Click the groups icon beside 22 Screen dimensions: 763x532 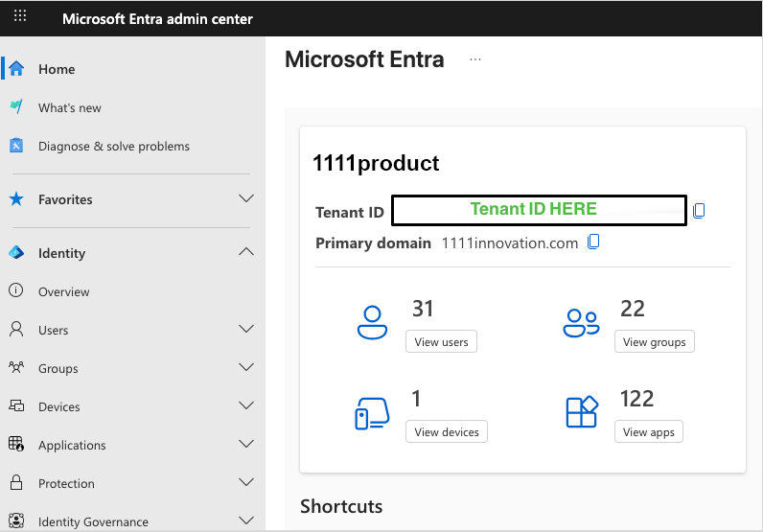coord(581,323)
